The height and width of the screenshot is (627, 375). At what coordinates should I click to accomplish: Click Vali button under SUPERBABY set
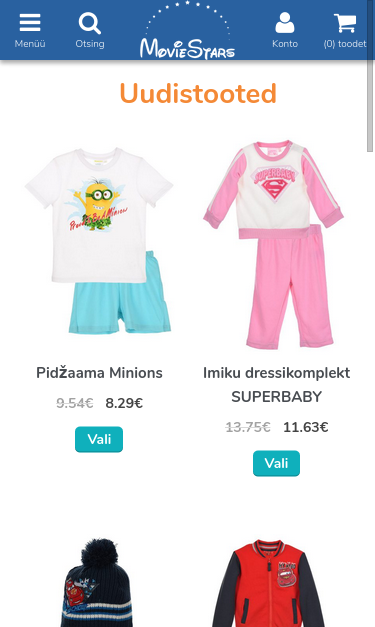[x=276, y=463]
